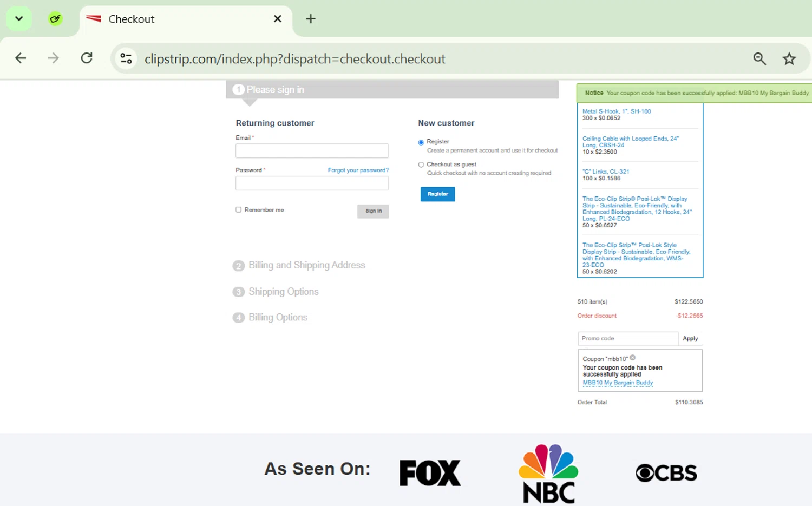The height and width of the screenshot is (506, 812).
Task: Click the coupon applied Notice banner
Action: (x=694, y=93)
